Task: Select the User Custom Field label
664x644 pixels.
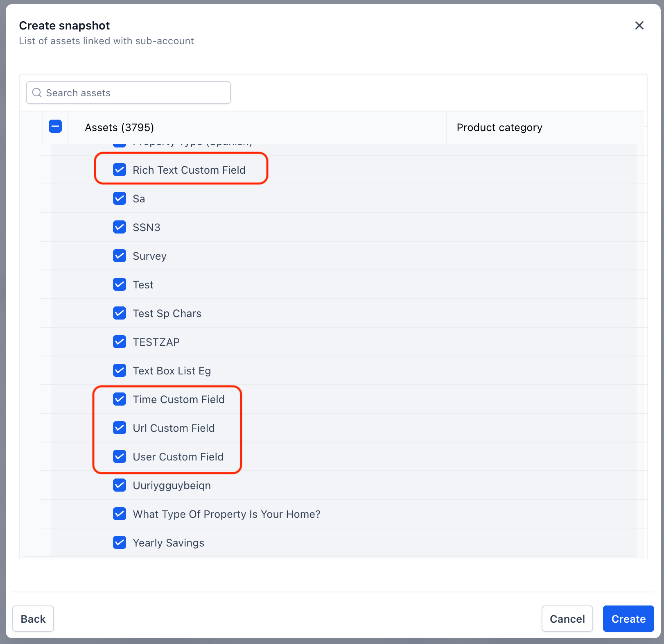Action: [x=178, y=457]
